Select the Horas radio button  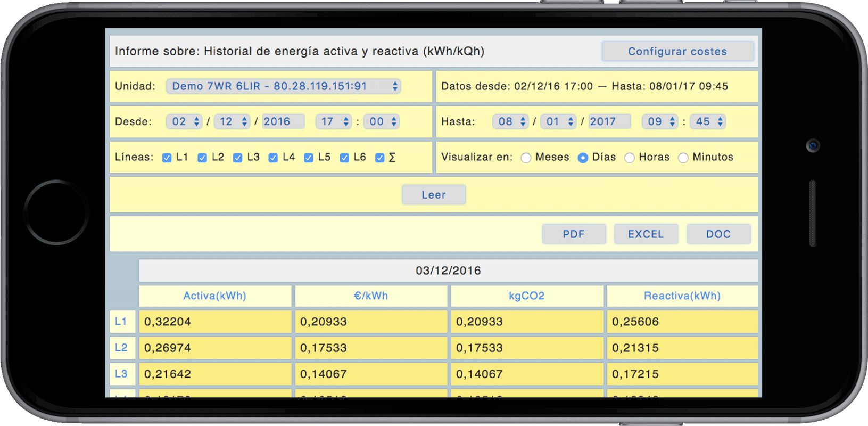pyautogui.click(x=630, y=158)
